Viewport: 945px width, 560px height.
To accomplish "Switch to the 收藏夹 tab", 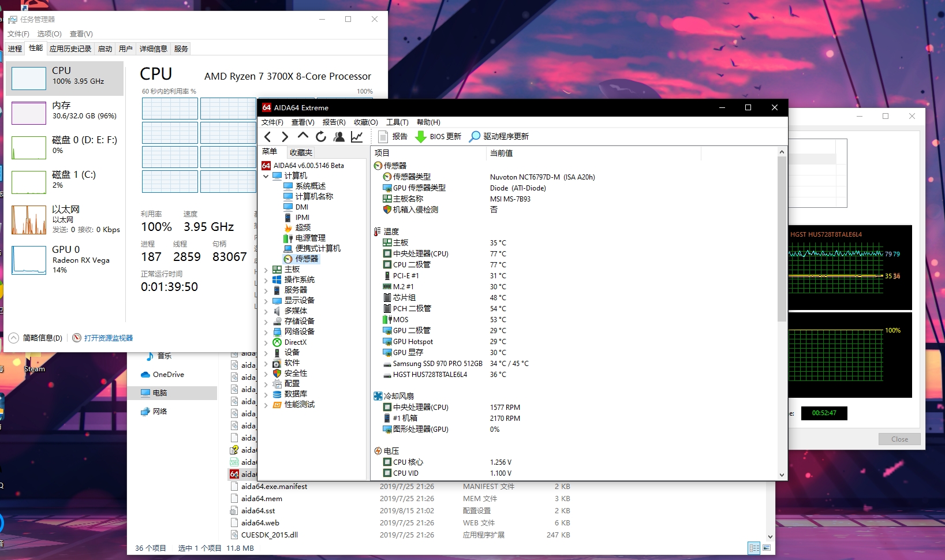I will tap(301, 152).
